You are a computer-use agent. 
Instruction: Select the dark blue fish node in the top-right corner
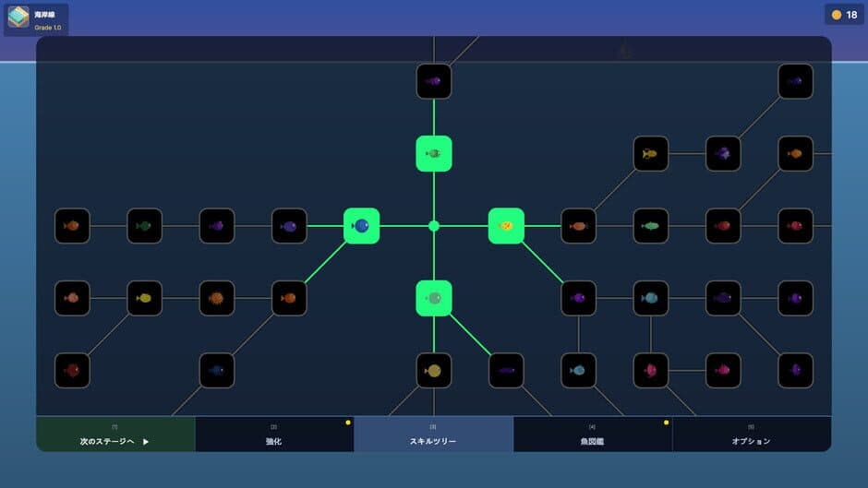795,81
